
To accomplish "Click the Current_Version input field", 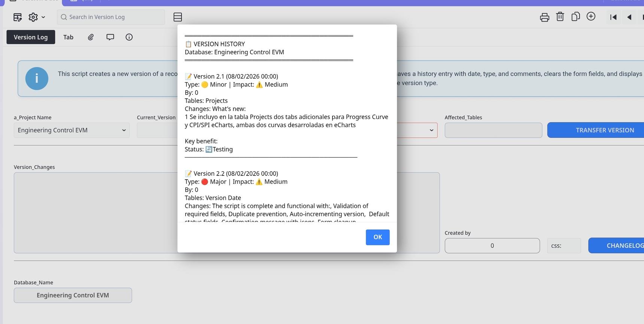I will pyautogui.click(x=157, y=130).
